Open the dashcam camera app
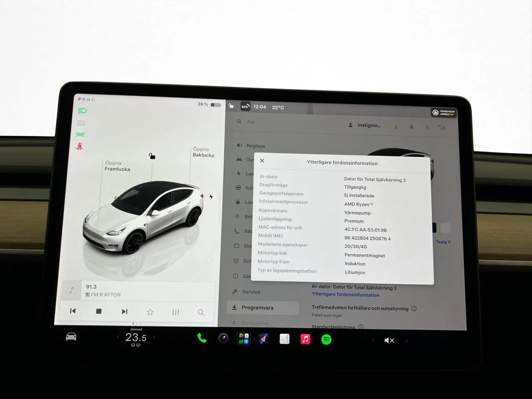Image resolution: width=532 pixels, height=399 pixels. pyautogui.click(x=223, y=339)
